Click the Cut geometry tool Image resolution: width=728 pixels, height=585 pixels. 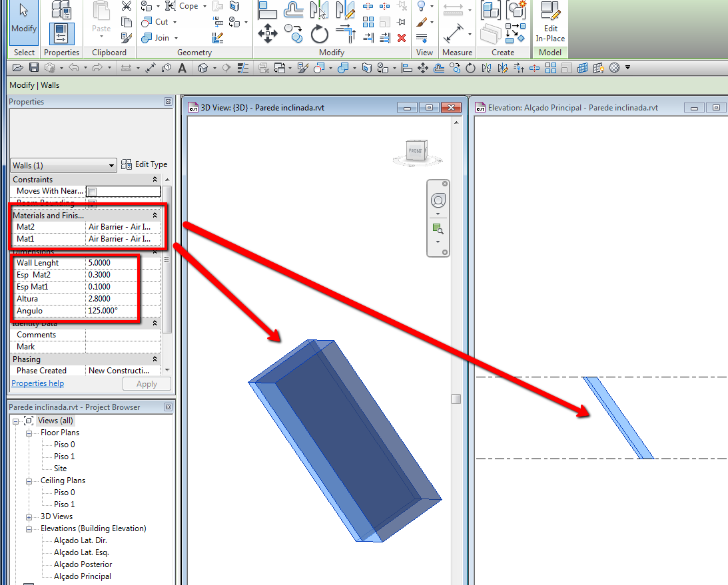155,22
